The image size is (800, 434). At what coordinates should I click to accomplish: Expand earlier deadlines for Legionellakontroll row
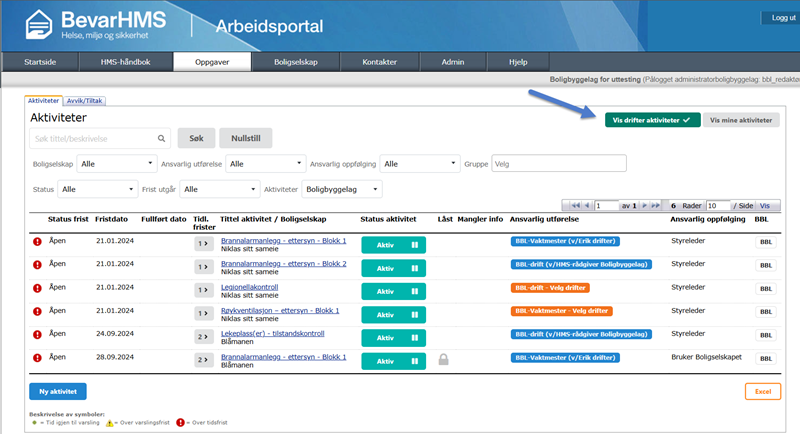click(201, 289)
